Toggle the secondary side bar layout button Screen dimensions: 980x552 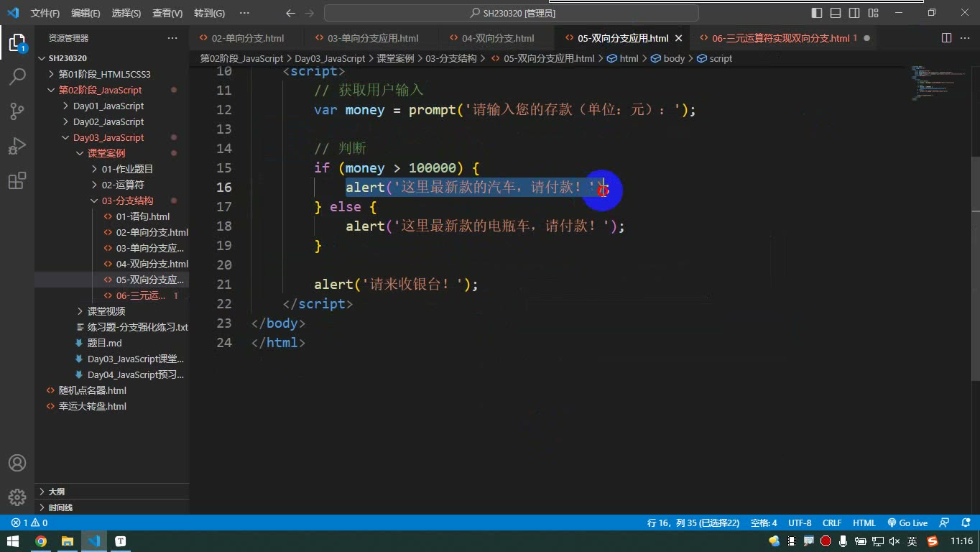tap(854, 13)
